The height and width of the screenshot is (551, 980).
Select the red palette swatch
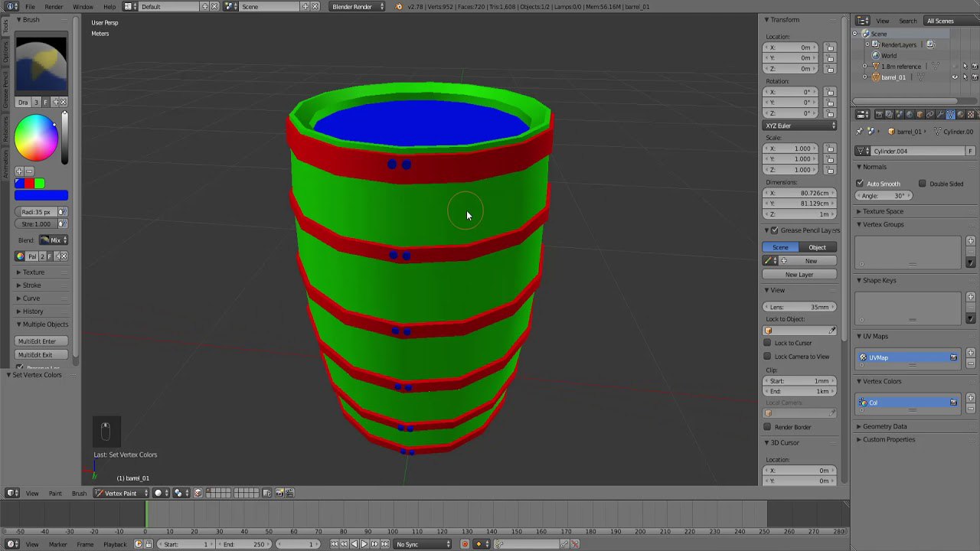29,183
